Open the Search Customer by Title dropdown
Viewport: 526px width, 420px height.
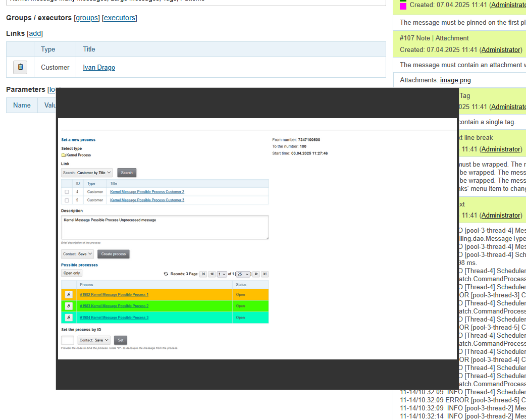(87, 173)
